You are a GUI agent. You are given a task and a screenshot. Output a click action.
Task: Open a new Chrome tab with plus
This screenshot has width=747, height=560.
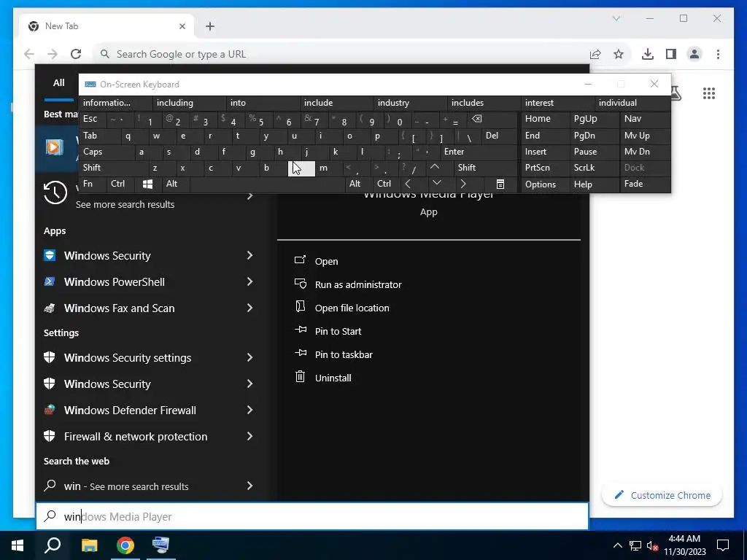pyautogui.click(x=210, y=26)
